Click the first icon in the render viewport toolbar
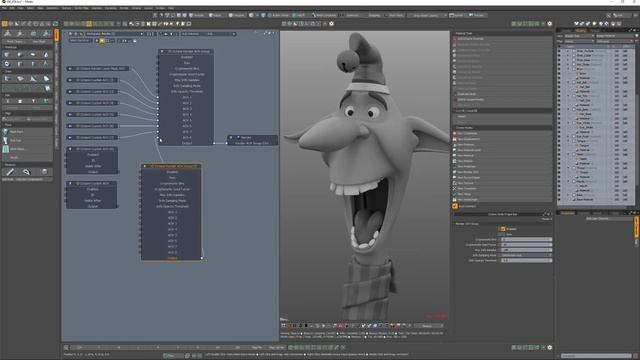This screenshot has height=360, width=640. (x=283, y=326)
